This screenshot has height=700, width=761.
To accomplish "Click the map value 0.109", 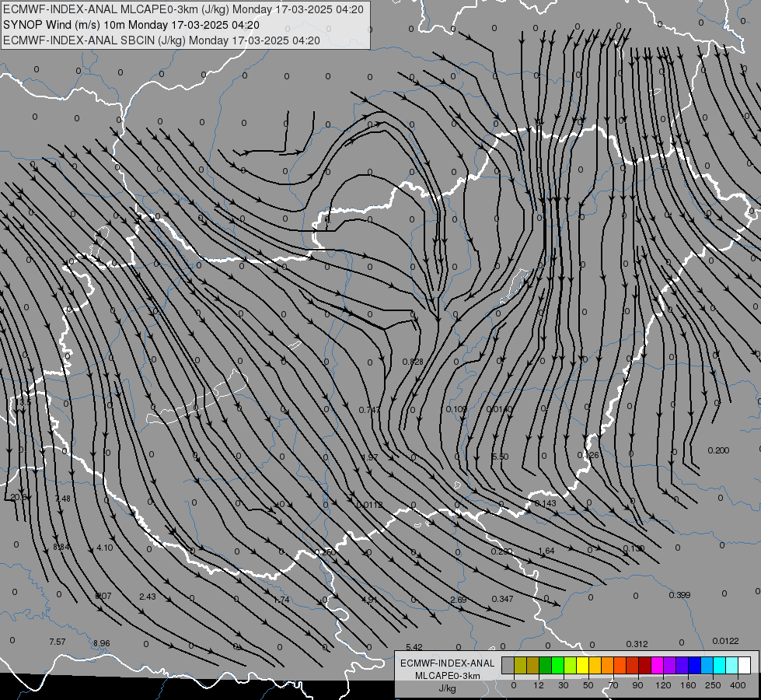I will 456,410.
